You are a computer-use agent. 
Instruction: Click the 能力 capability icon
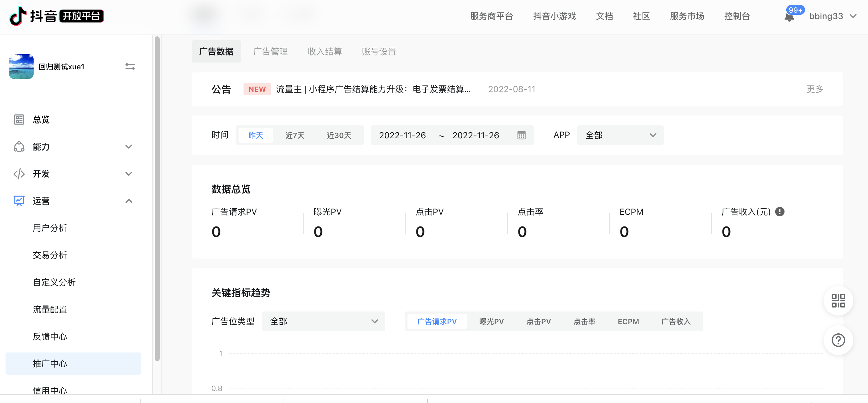[x=19, y=147]
